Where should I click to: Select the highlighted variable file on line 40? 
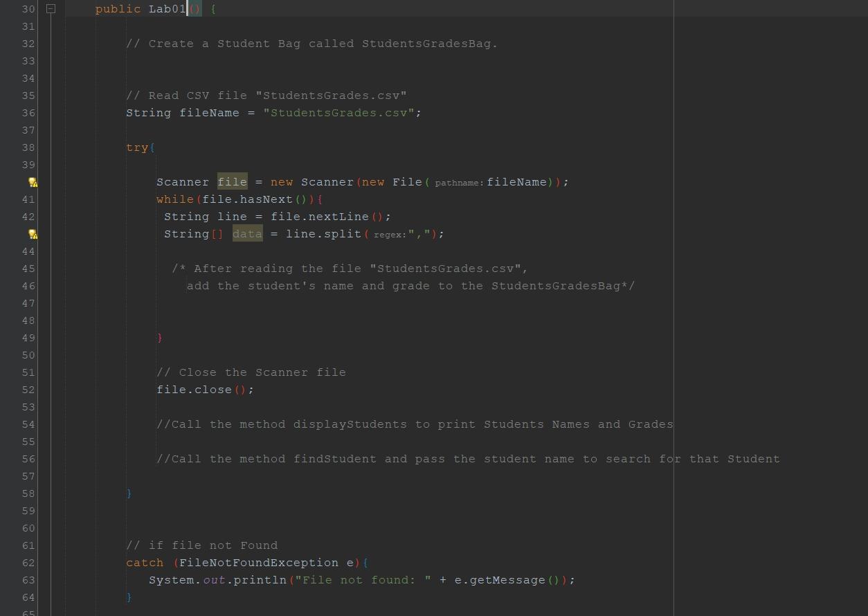pyautogui.click(x=232, y=182)
